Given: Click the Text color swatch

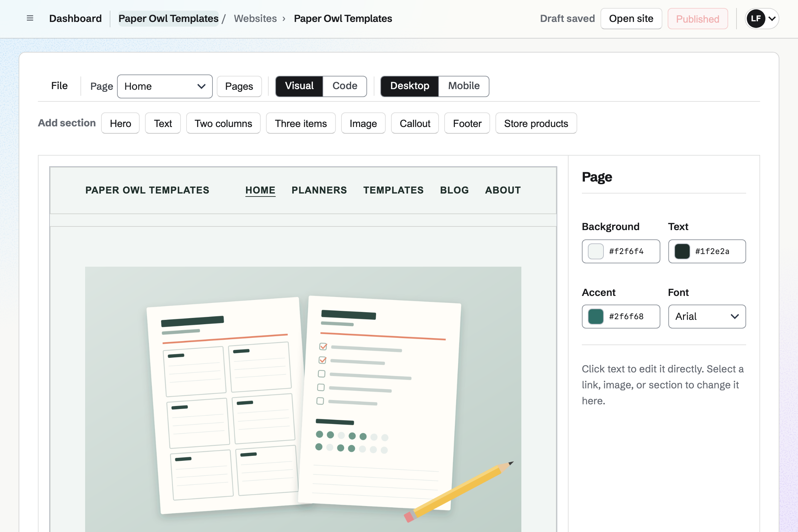Looking at the screenshot, I should [x=682, y=251].
